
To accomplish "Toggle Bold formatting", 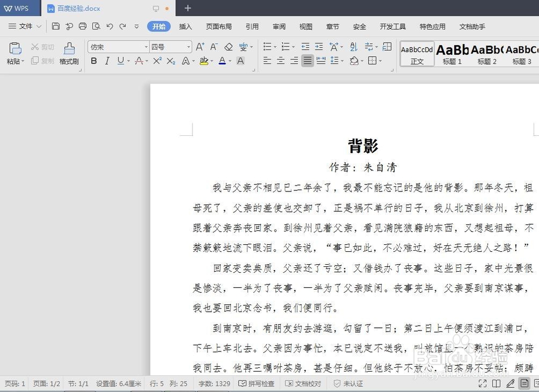I will tap(94, 61).
